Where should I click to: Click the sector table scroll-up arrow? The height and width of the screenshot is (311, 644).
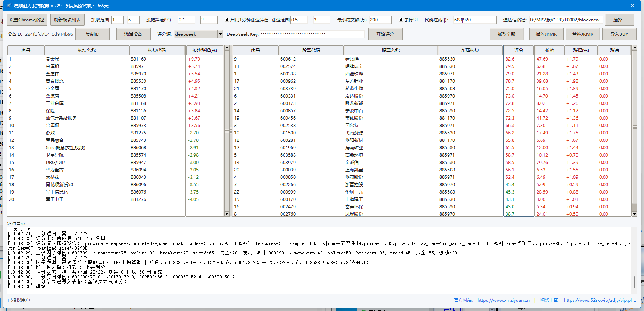point(227,48)
